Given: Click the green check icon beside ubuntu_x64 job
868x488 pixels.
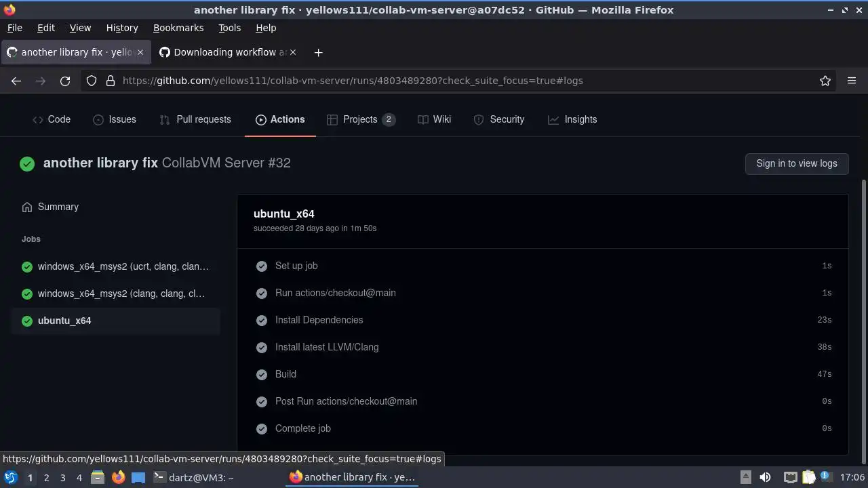Looking at the screenshot, I should click(x=27, y=321).
